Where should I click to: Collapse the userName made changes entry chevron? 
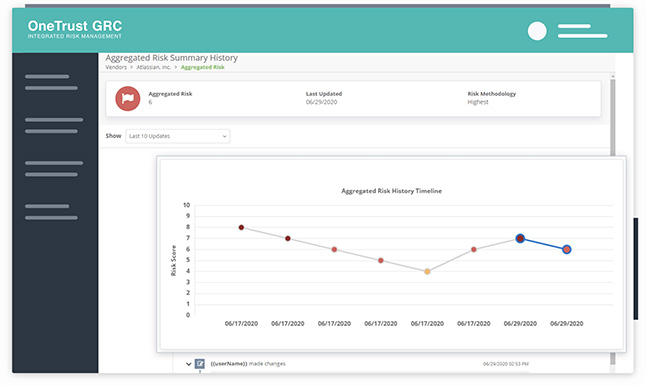coord(188,364)
